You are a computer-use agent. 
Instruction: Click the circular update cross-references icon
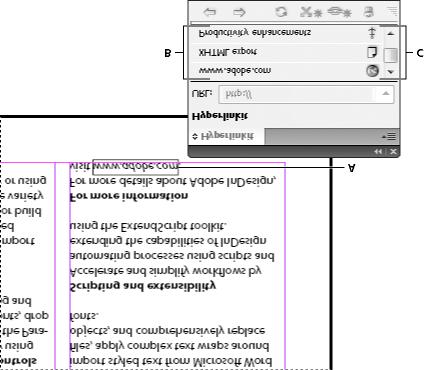click(x=281, y=12)
